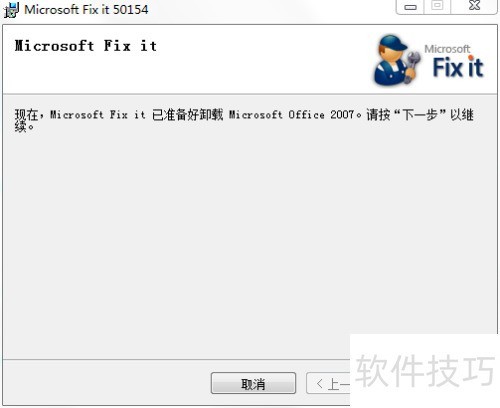Minimize the Fix it 50154 window
The height and width of the screenshot is (408, 500).
pos(410,7)
